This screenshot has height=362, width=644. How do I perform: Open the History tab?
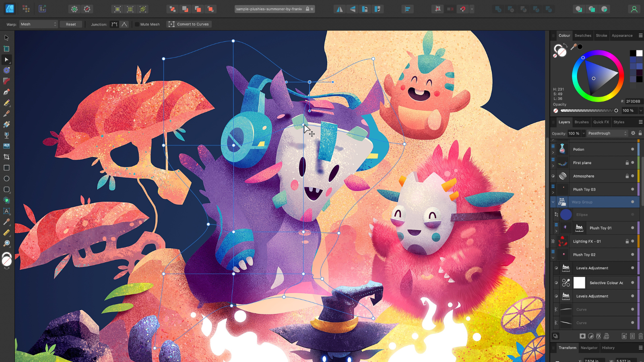[608, 348]
